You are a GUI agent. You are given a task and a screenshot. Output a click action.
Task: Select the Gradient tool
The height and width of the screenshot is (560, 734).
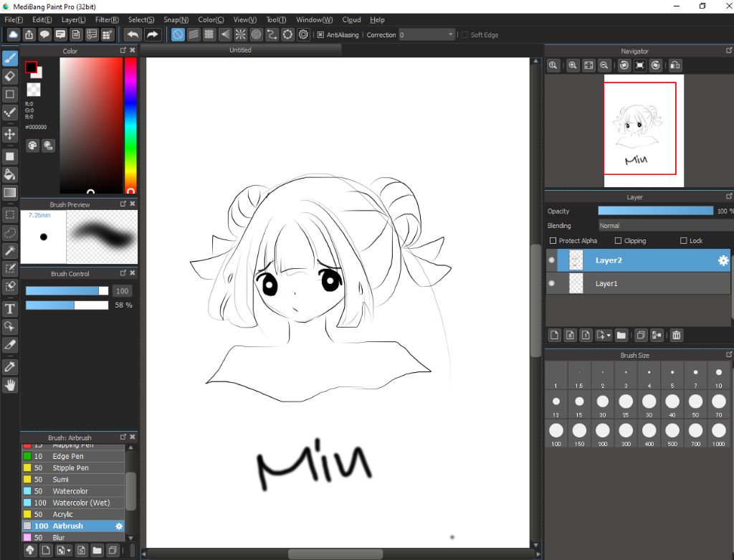click(10, 192)
